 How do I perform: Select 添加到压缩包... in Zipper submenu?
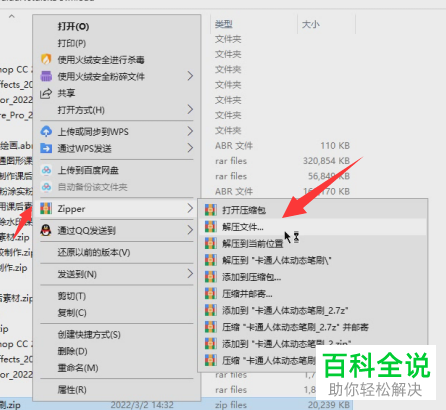313,277
